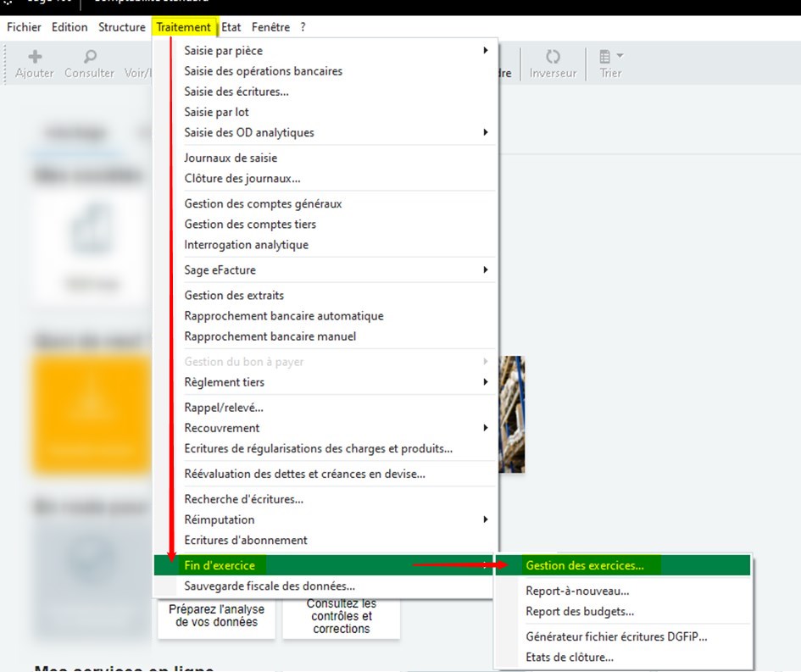Click Etats de clôture menu item
Screen dimensions: 801x672
570,657
